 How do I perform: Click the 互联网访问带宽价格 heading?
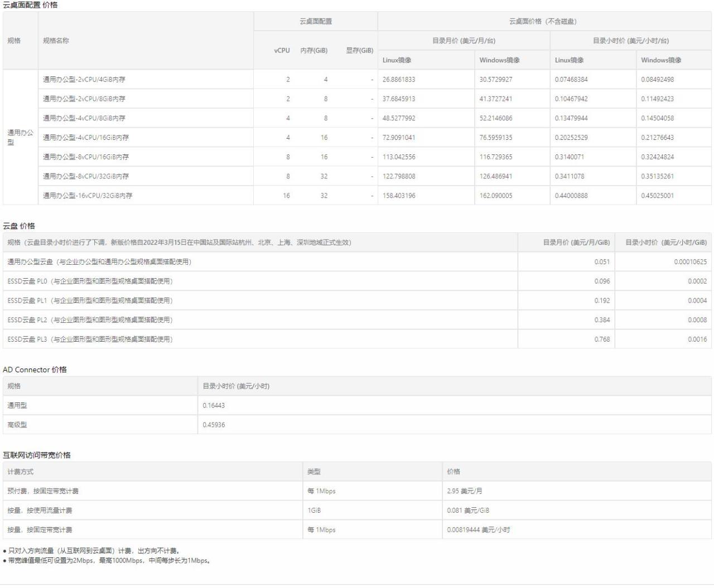(x=37, y=455)
